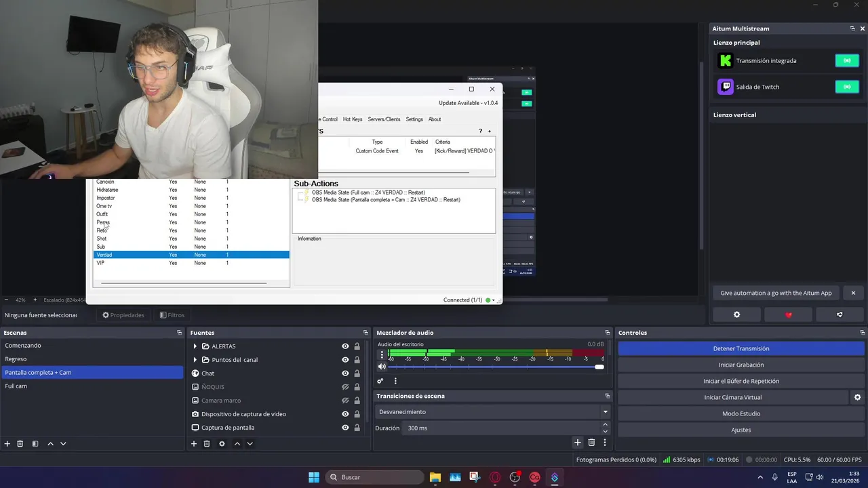
Task: Add a new scene with the plus icon
Action: click(7, 443)
